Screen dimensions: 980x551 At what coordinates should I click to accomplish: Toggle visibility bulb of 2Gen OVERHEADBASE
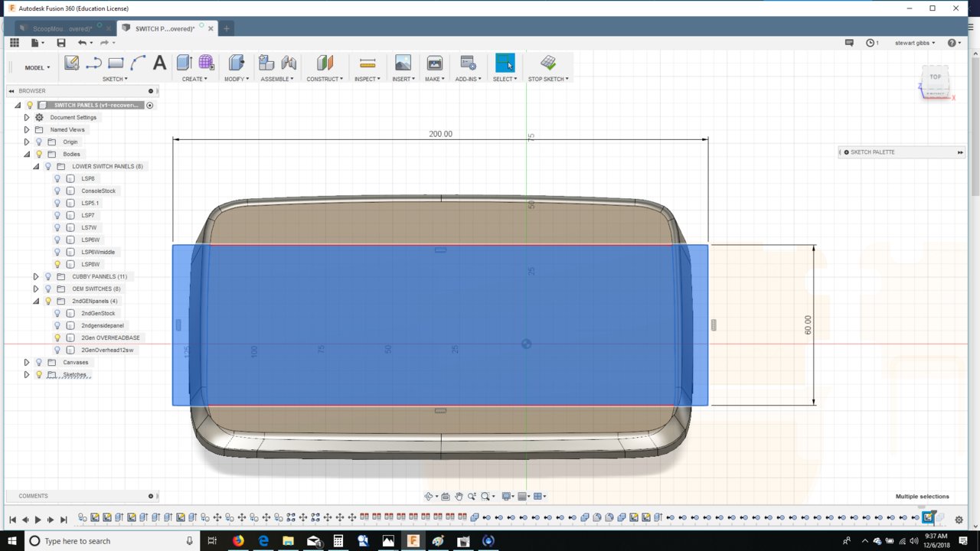click(57, 337)
